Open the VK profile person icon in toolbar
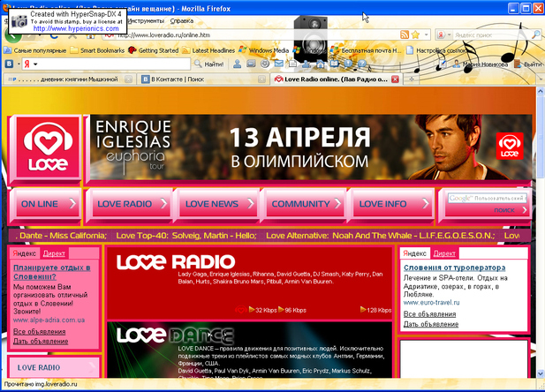545x392 pixels. pos(238,64)
